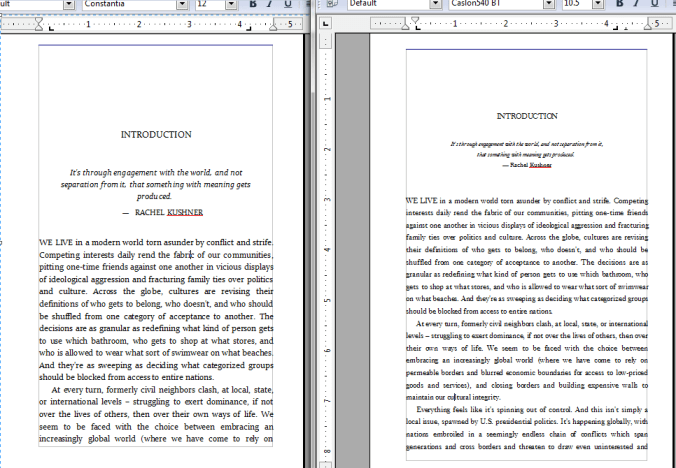Screen dimensions: 676x468
Task: Toggle Italic in the left document window
Action: point(270,4)
